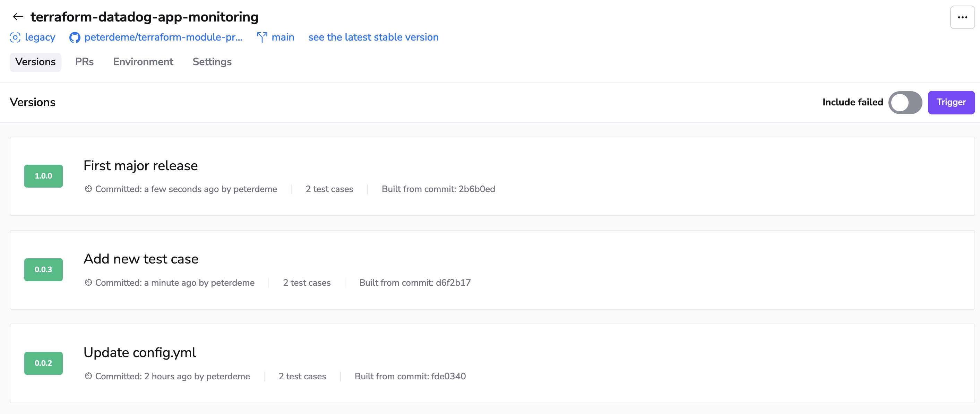Screen dimensions: 980x414
Task: Open the Environment tab
Action: [x=143, y=62]
